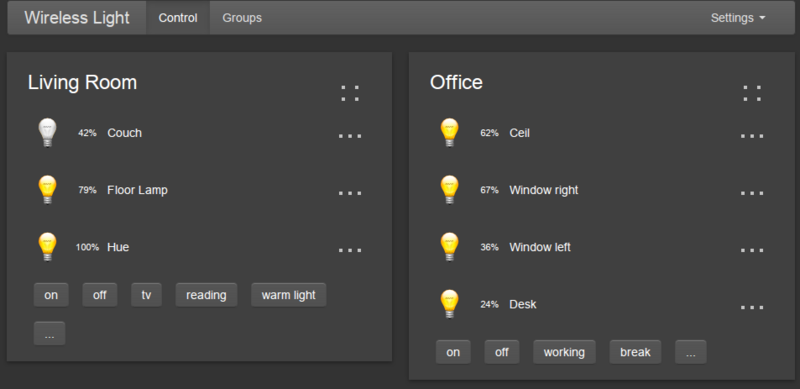Expand the Settings dropdown menu

738,18
